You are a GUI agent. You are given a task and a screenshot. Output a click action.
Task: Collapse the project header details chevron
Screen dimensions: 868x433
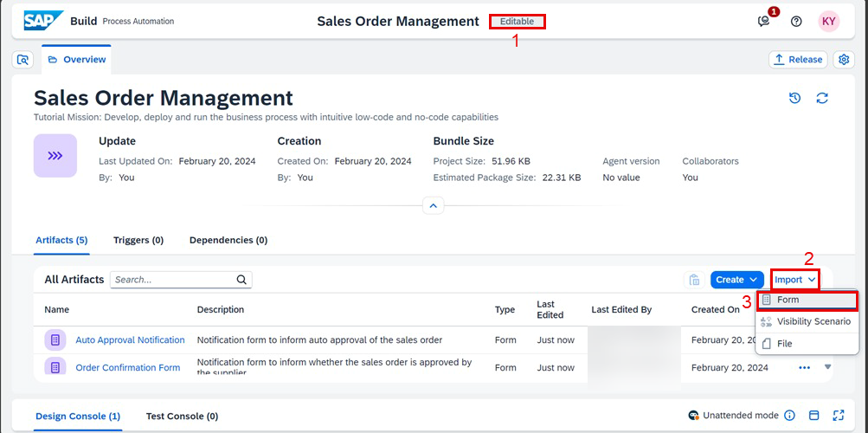point(434,205)
